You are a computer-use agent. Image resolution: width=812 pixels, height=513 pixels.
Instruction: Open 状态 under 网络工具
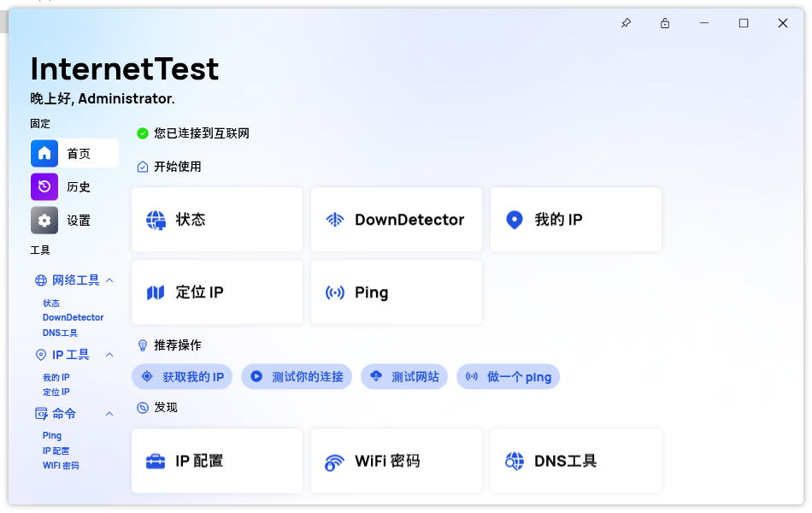(x=51, y=304)
